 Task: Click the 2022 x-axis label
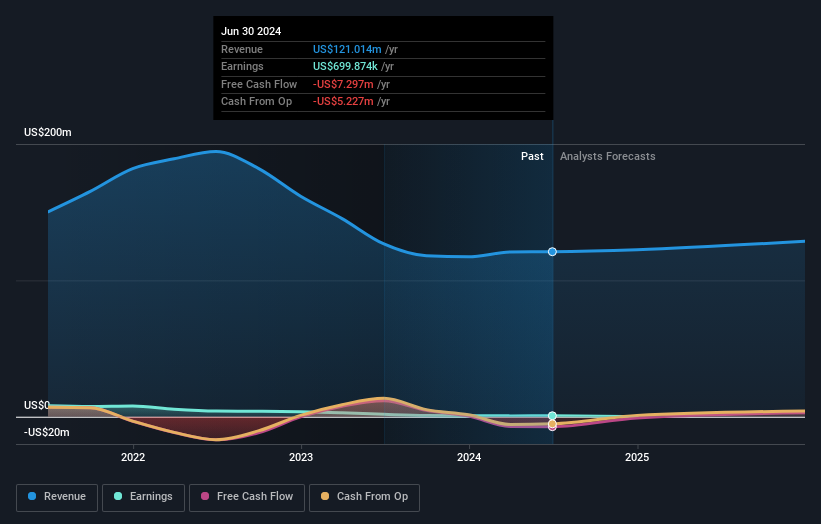(x=133, y=458)
